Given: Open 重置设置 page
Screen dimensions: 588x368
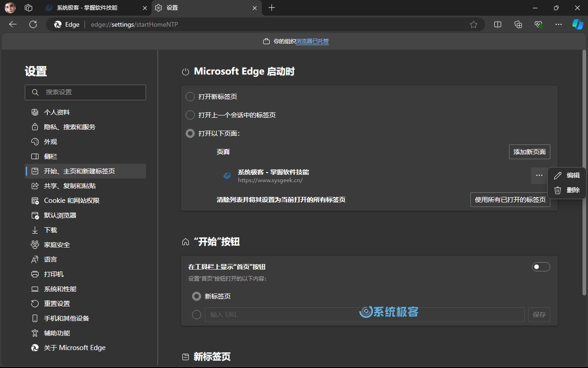Looking at the screenshot, I should coord(85,304).
